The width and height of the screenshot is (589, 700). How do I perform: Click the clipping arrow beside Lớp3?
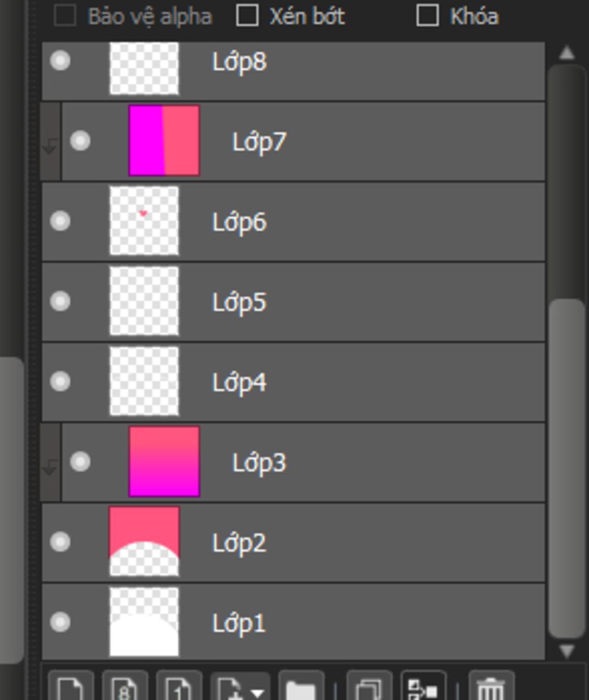50,467
